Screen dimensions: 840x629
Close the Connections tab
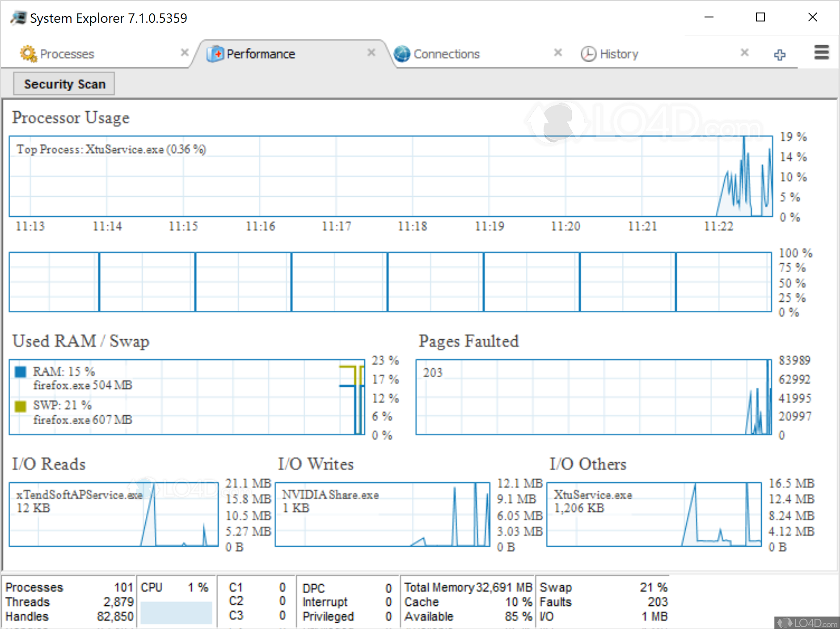coord(558,53)
